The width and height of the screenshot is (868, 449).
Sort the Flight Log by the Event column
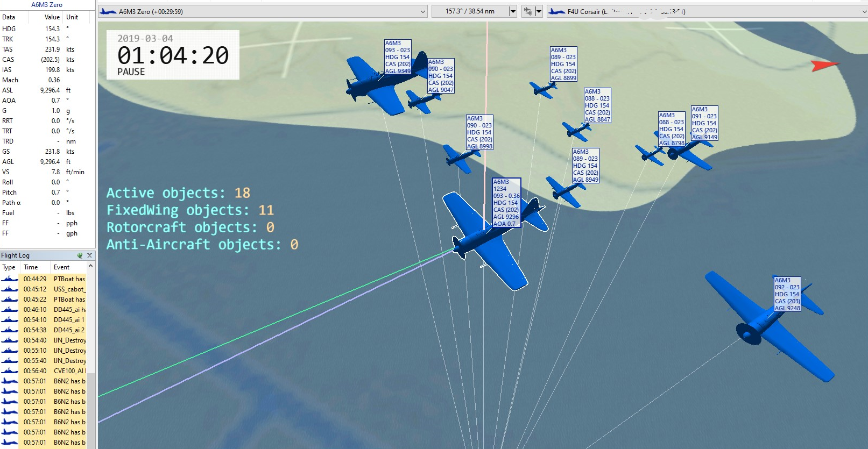point(61,267)
